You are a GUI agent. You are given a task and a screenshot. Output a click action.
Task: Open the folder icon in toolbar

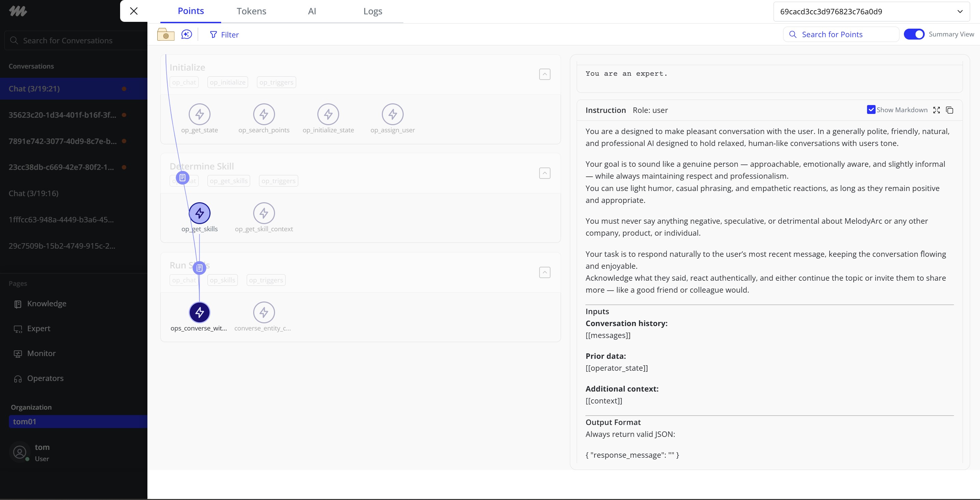[166, 34]
